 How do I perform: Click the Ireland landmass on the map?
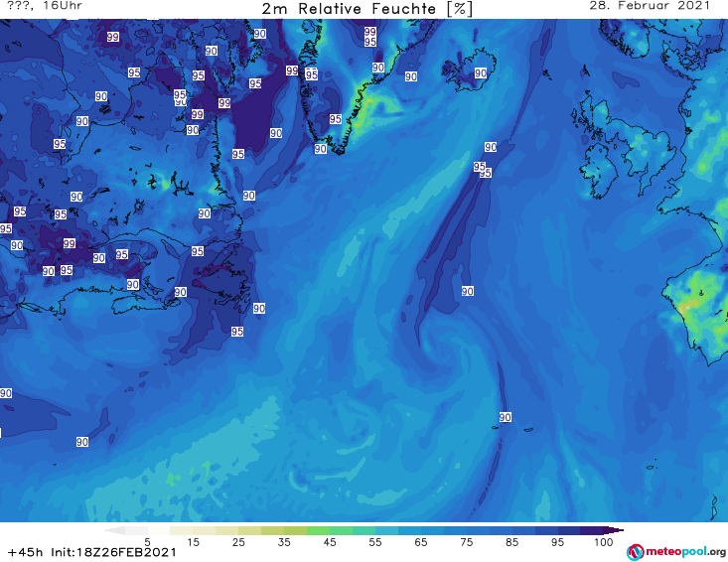[599, 172]
